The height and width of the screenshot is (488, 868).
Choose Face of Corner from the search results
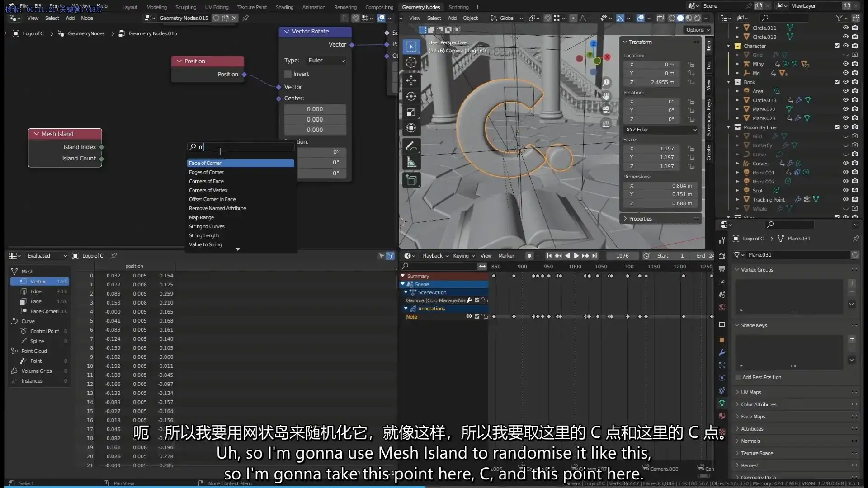tap(240, 163)
